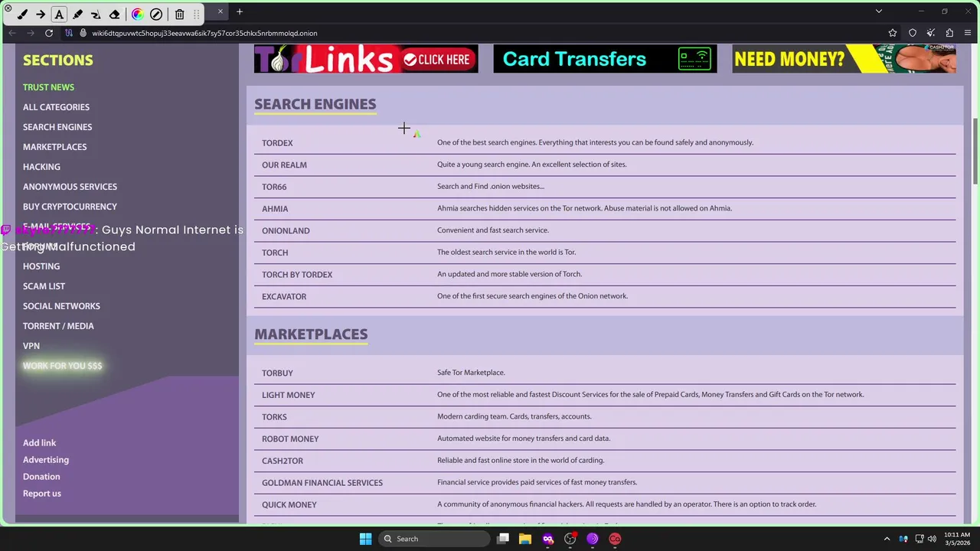Click the Card Transfers banner
The image size is (980, 551).
point(605,59)
